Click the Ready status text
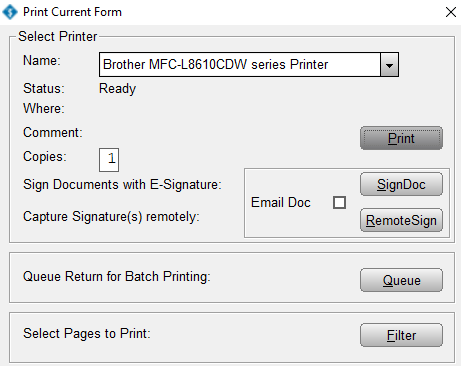 [117, 89]
